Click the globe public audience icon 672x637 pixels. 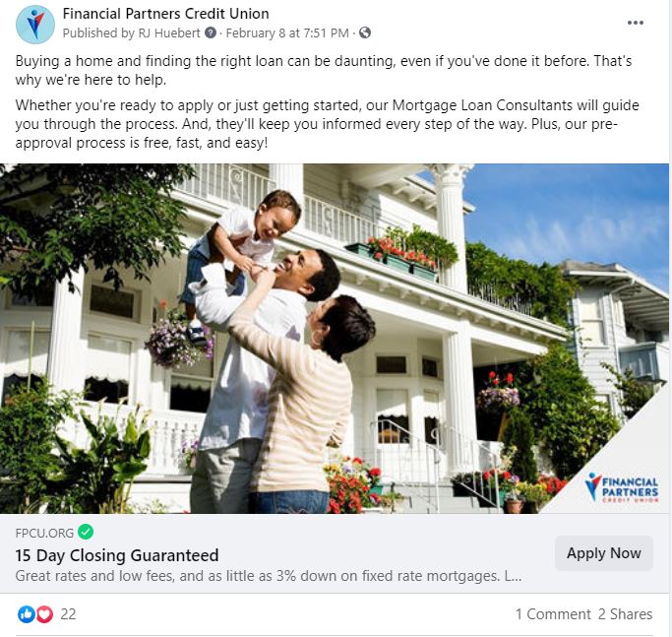[x=365, y=33]
